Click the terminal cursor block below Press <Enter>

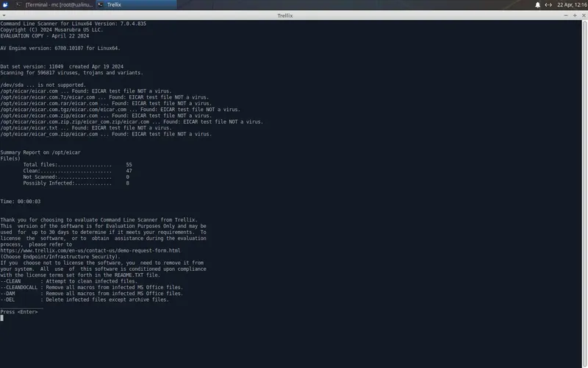(2, 318)
